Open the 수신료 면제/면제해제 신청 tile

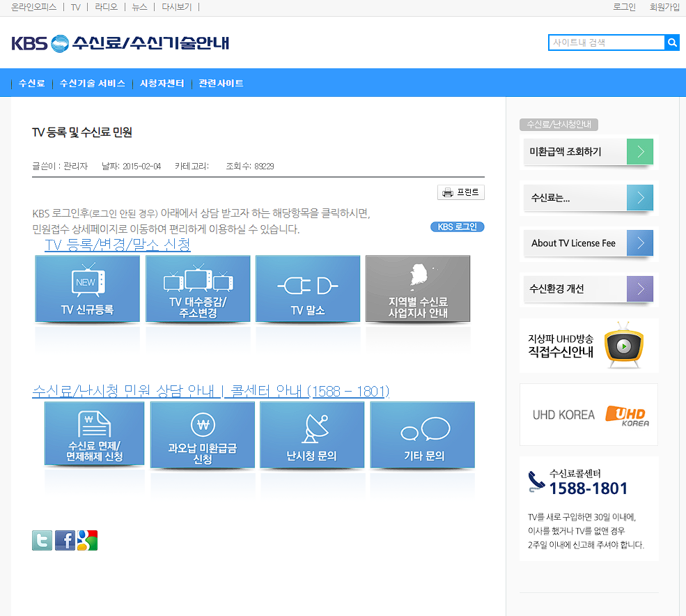click(95, 433)
